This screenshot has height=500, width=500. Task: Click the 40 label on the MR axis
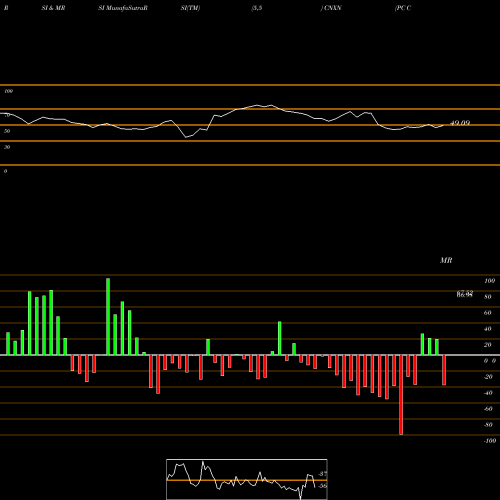coord(488,329)
